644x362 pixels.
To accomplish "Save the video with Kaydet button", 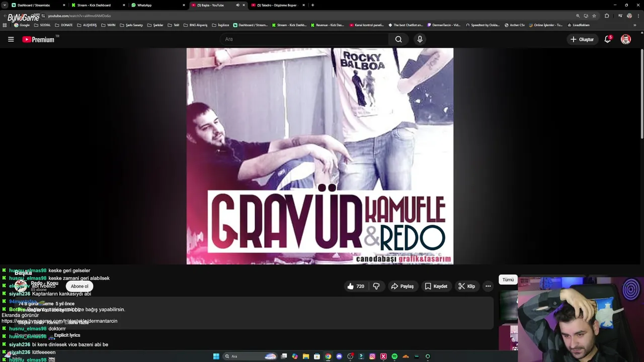I will (x=436, y=286).
